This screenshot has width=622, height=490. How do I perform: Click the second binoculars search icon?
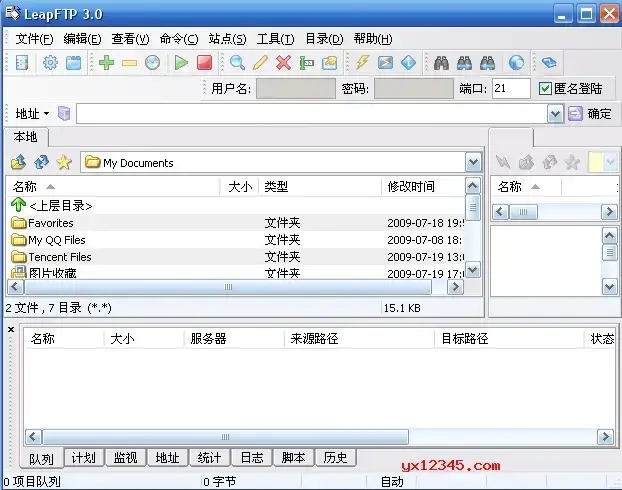464,63
